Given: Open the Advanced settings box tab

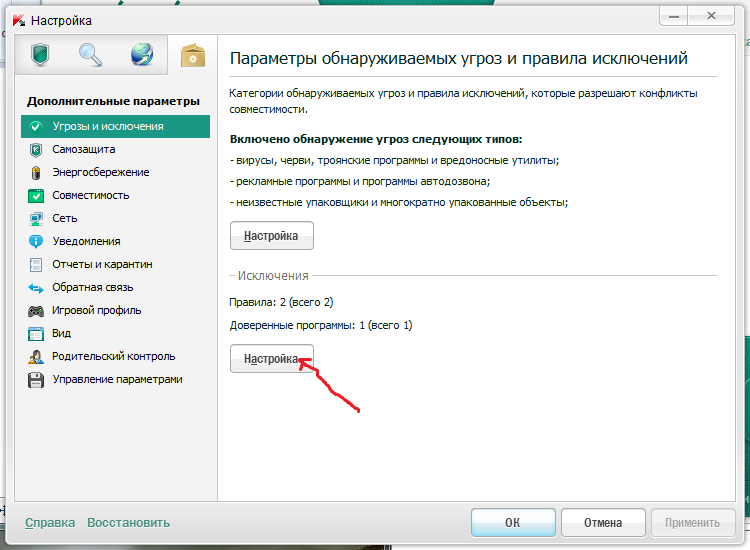Looking at the screenshot, I should [193, 55].
